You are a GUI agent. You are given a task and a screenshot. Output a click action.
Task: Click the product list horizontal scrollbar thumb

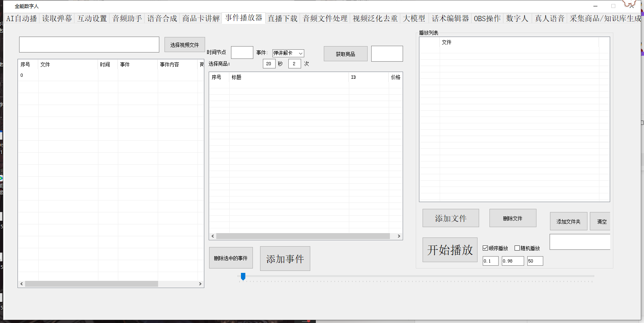[x=303, y=236]
